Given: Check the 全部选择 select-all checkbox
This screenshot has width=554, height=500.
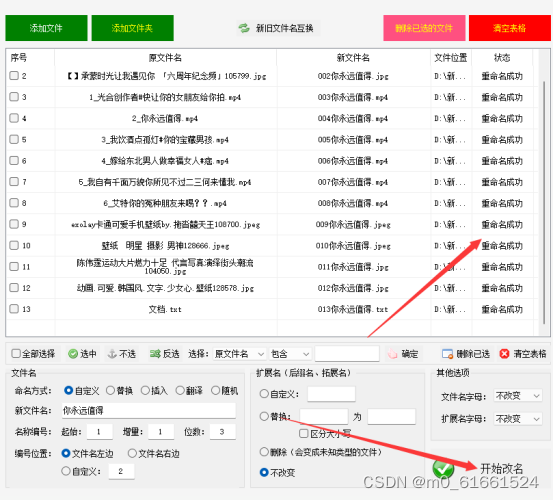Looking at the screenshot, I should pos(16,353).
